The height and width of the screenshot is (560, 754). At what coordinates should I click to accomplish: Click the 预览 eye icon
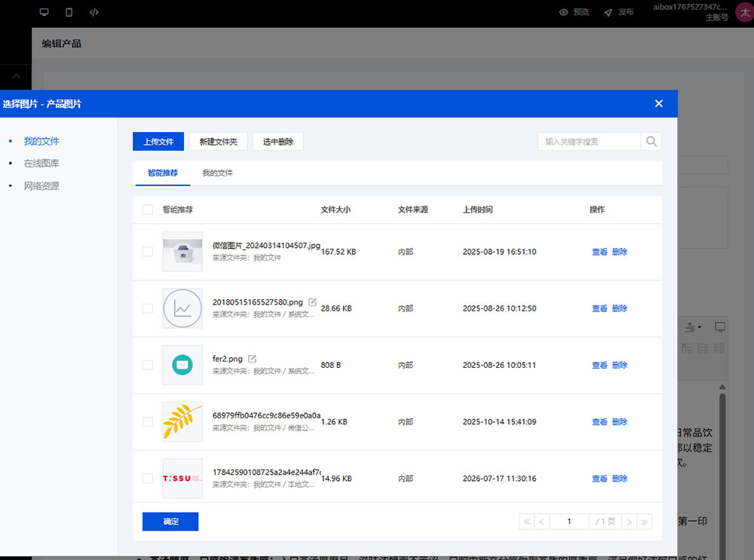[563, 12]
